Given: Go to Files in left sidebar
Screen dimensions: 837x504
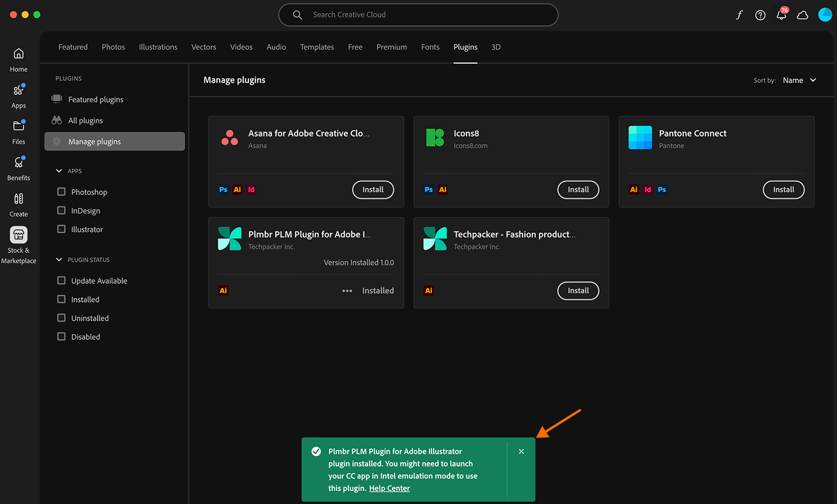Looking at the screenshot, I should pyautogui.click(x=19, y=126).
